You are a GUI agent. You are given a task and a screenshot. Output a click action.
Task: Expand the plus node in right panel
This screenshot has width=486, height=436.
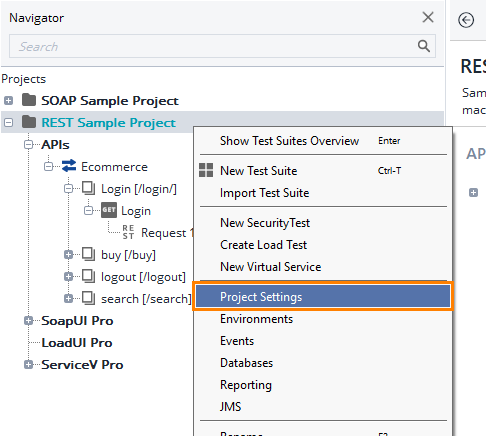473,192
